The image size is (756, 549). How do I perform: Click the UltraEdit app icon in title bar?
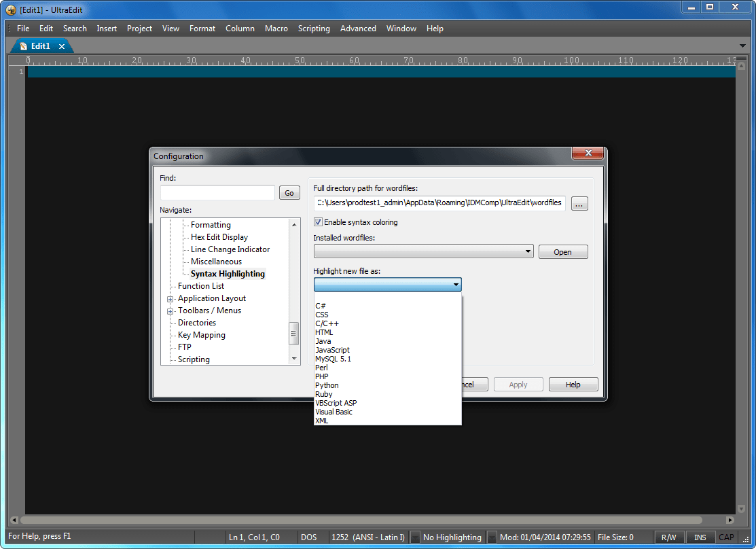point(10,10)
